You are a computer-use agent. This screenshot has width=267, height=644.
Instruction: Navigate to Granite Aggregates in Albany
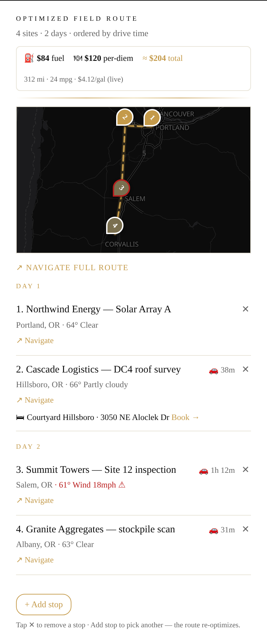coord(35,560)
